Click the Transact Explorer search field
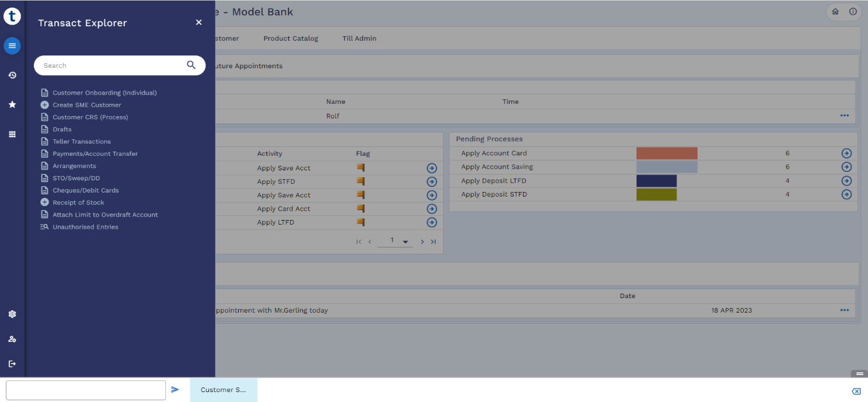This screenshot has width=868, height=402. coord(111,65)
